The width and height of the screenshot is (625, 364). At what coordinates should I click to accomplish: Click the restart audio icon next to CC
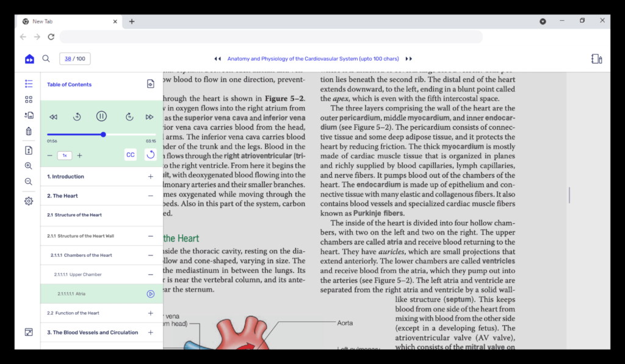point(150,154)
